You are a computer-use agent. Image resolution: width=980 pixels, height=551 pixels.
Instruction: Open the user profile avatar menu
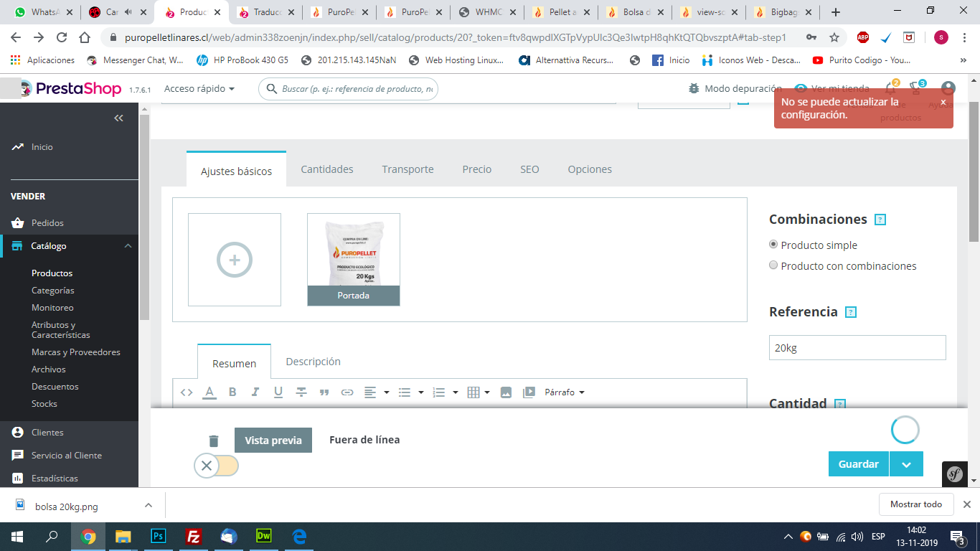948,88
